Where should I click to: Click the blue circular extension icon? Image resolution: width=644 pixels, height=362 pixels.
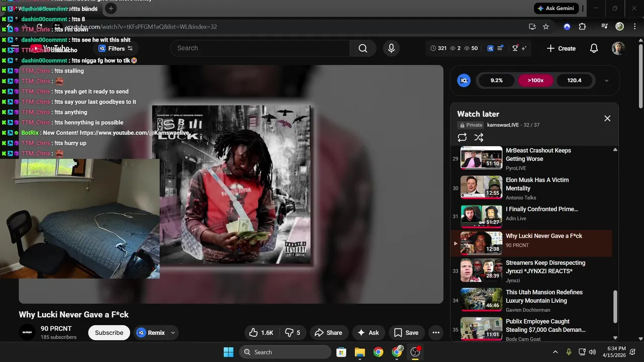tap(567, 27)
